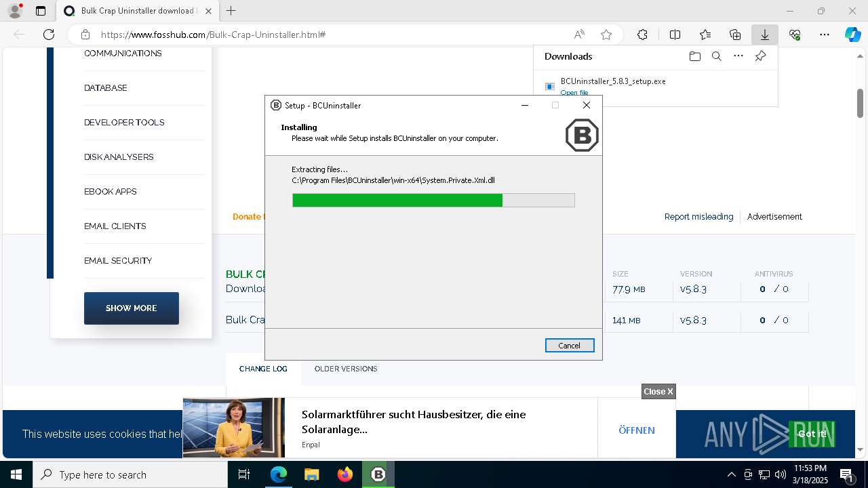Screen dimensions: 868x488
Task: Pin the Downloads panel
Action: tap(760, 56)
